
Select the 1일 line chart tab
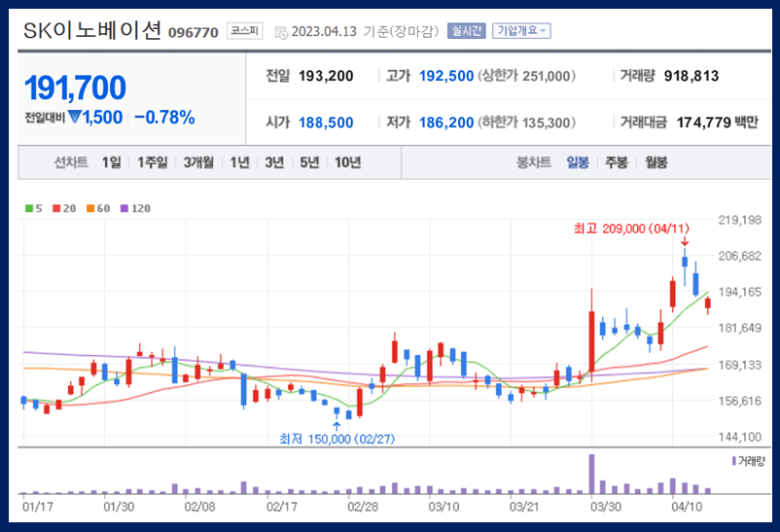(112, 162)
